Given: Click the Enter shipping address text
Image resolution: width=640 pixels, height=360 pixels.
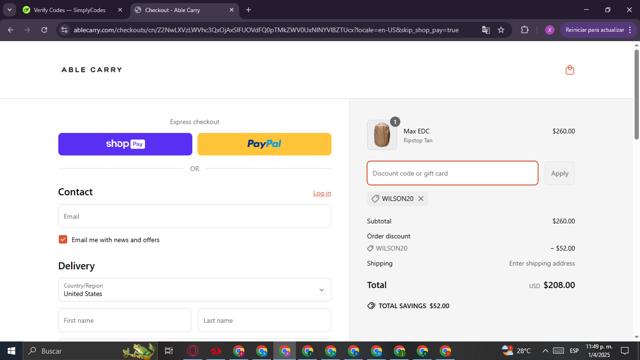Looking at the screenshot, I should (x=542, y=263).
